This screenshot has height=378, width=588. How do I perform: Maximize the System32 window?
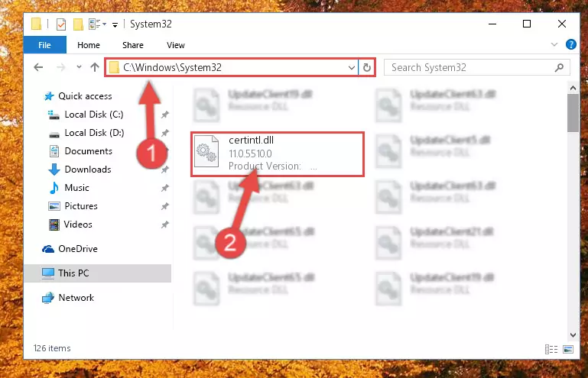527,24
